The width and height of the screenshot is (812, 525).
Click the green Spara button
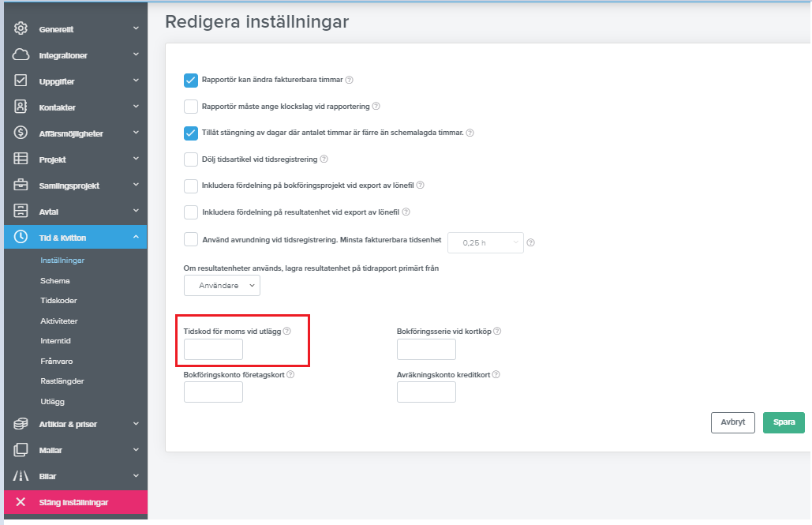[x=784, y=422]
